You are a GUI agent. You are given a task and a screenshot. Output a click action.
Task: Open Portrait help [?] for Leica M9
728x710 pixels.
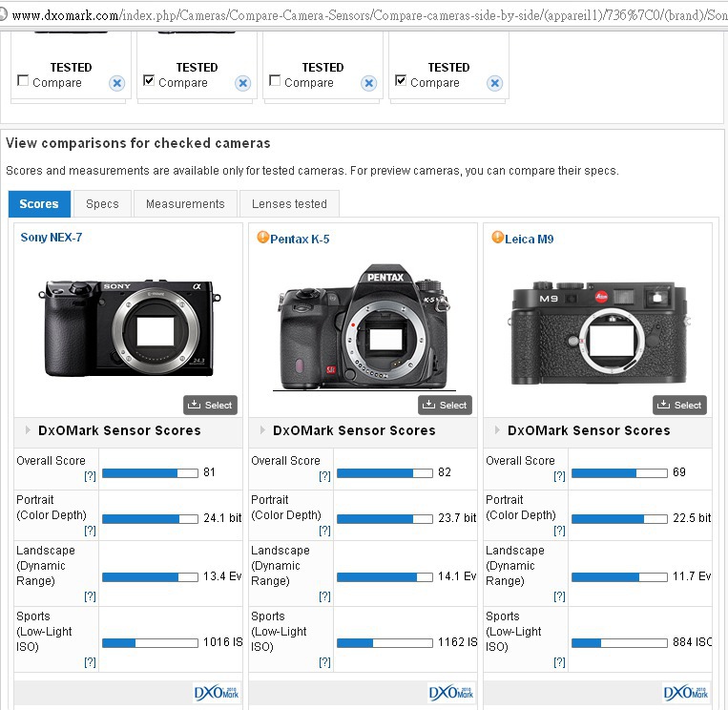pyautogui.click(x=559, y=531)
